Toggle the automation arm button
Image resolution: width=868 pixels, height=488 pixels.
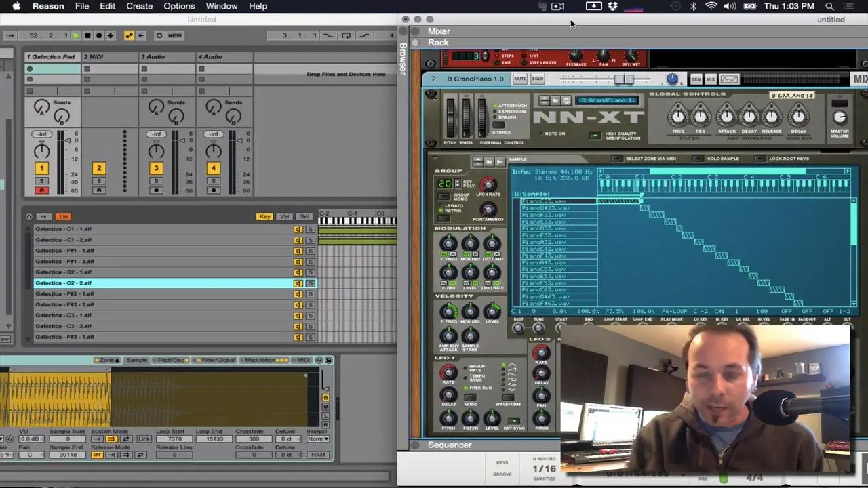(x=129, y=35)
